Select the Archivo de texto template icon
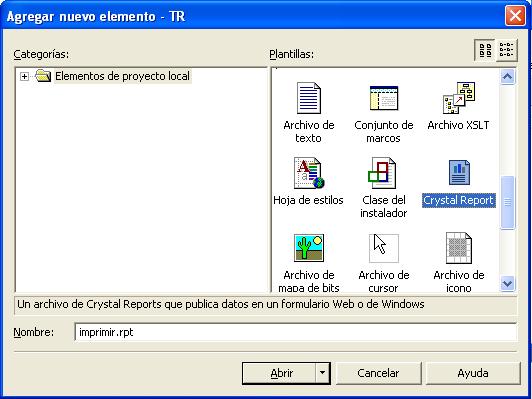Image resolution: width=532 pixels, height=399 pixels. (308, 98)
